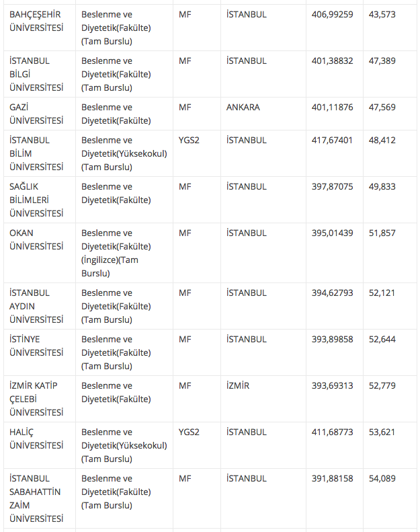Select the score 411,68773

pyautogui.click(x=332, y=432)
